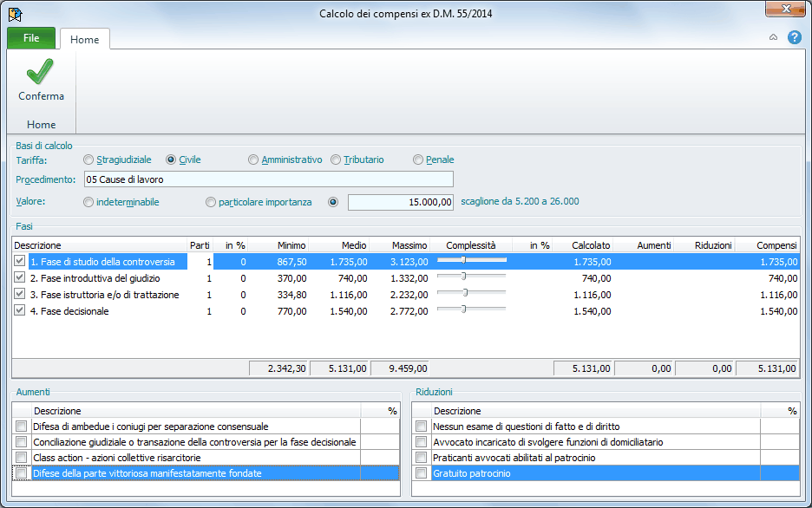Screen dimensions: 812x508
Task: Click the Descrizione header in Riduzioni table
Action: tap(596, 411)
